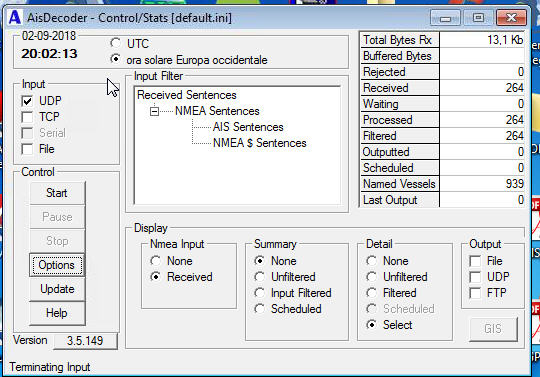Toggle the Serial input checkbox
Image resolution: width=540 pixels, height=377 pixels.
coord(27,133)
